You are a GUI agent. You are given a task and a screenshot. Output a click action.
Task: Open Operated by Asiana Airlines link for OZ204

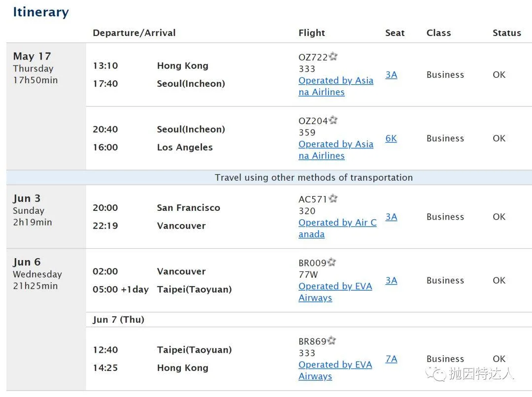coord(336,150)
